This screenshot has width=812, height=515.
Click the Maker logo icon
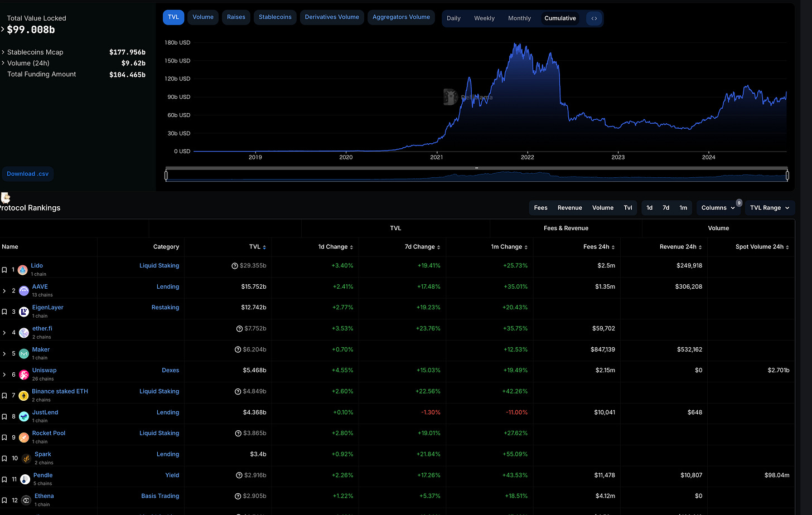coord(24,353)
